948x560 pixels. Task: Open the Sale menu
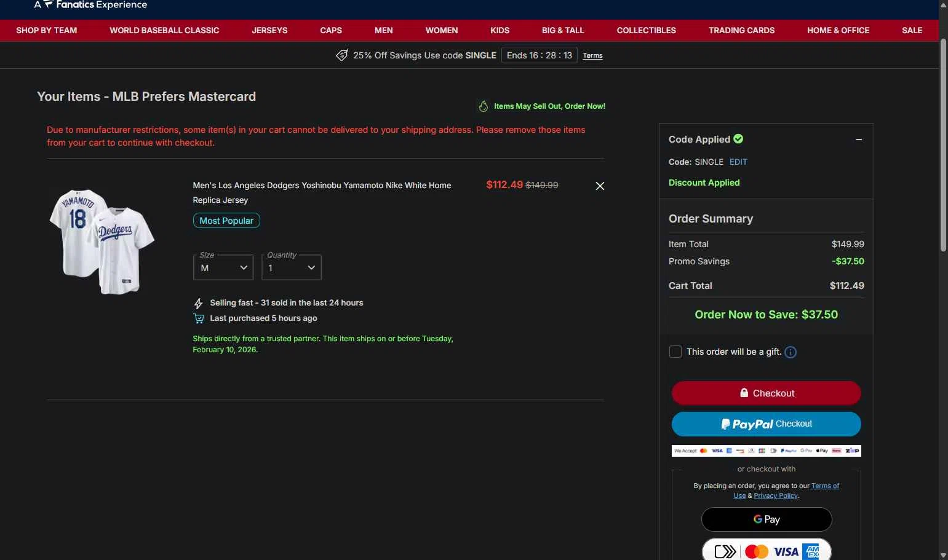tap(912, 30)
